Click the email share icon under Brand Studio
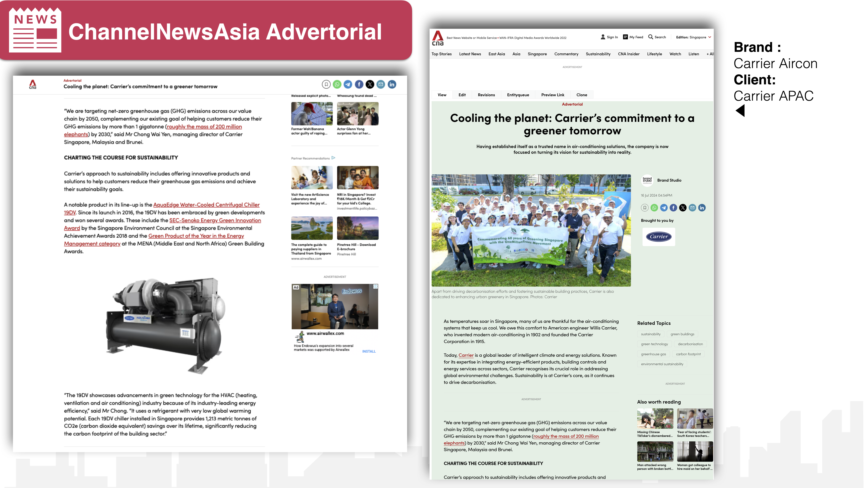 pyautogui.click(x=692, y=208)
